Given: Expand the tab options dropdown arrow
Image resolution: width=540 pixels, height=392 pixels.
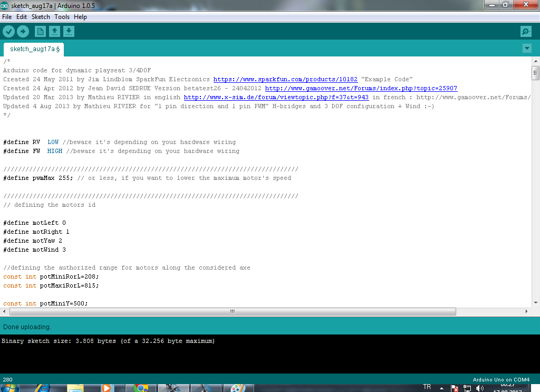Looking at the screenshot, I should pos(526,49).
